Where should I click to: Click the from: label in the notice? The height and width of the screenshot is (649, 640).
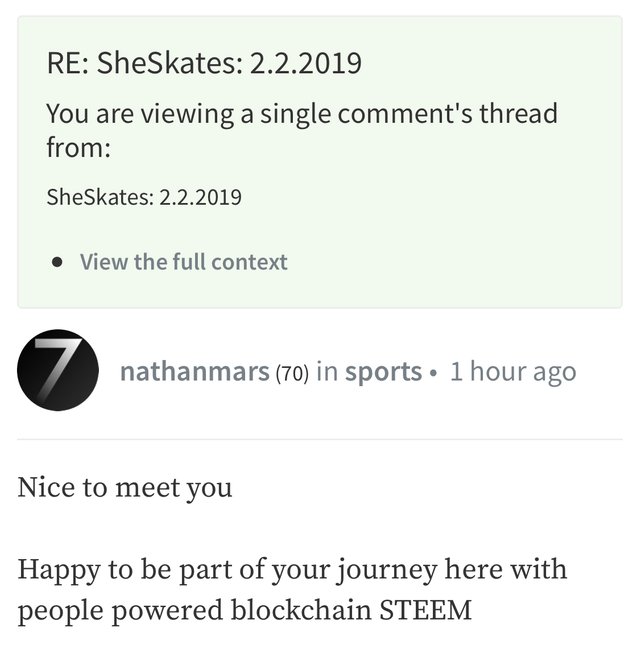(79, 147)
